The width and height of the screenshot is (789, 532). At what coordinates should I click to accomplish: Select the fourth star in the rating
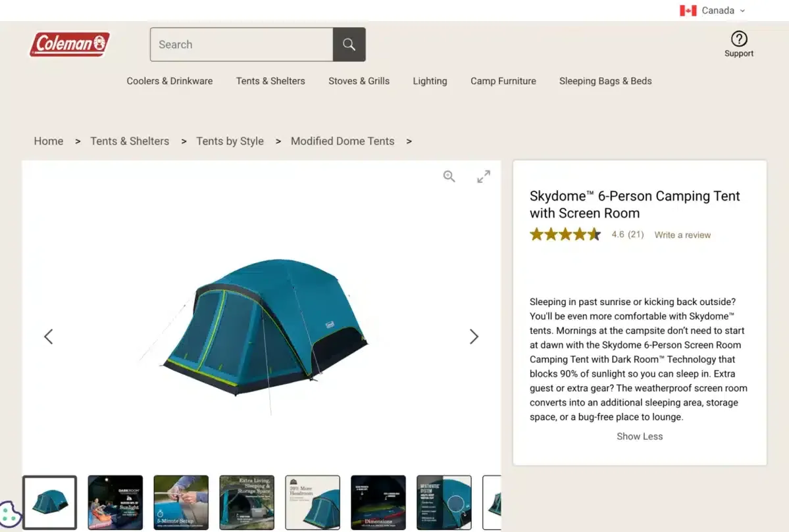(580, 233)
